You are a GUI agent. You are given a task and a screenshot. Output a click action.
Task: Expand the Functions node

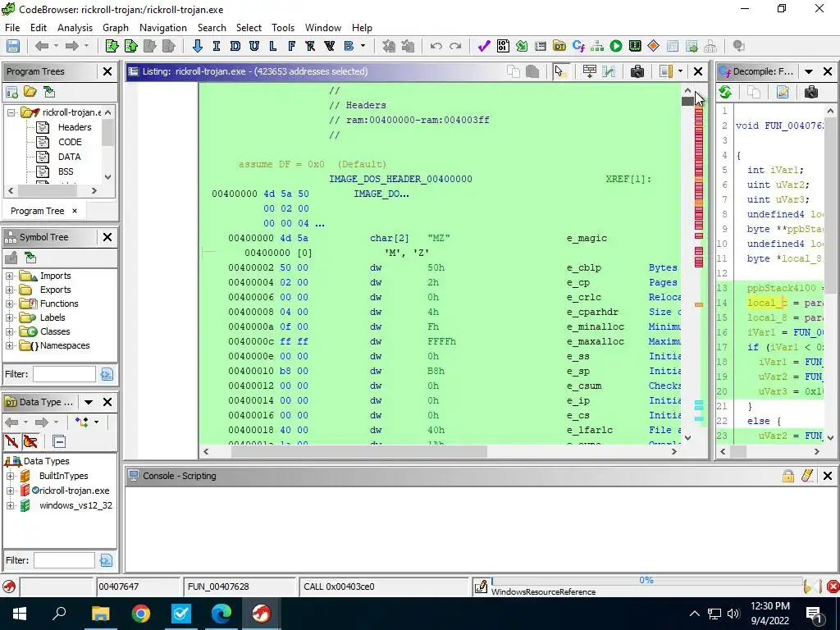(9, 304)
